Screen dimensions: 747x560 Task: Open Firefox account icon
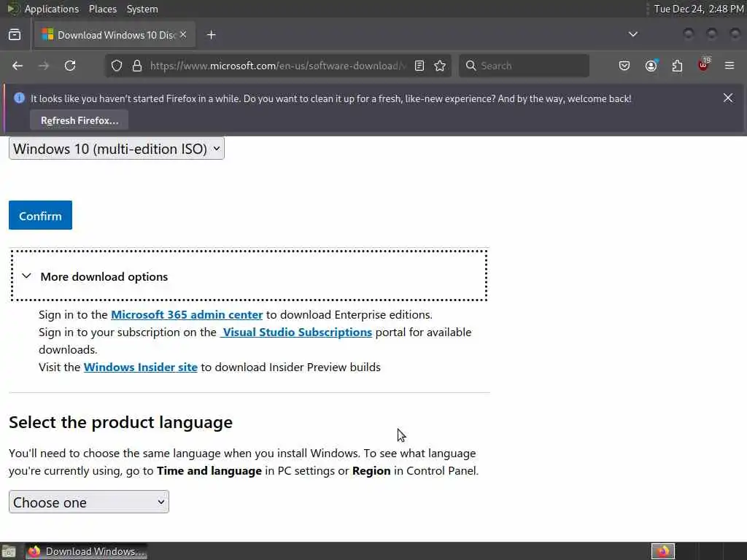(x=651, y=66)
